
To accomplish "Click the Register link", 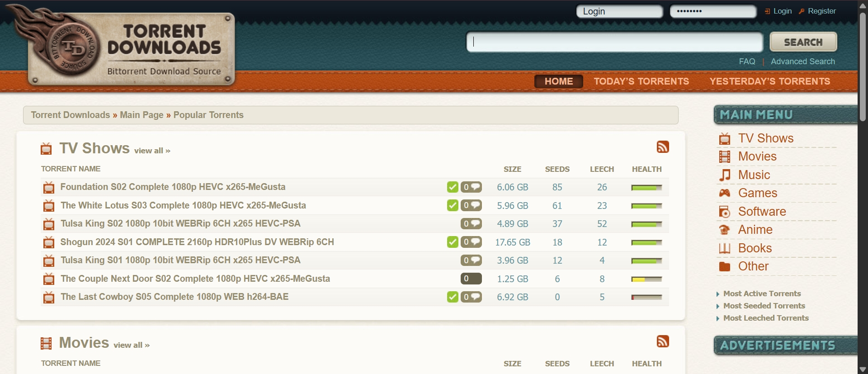I will [821, 11].
